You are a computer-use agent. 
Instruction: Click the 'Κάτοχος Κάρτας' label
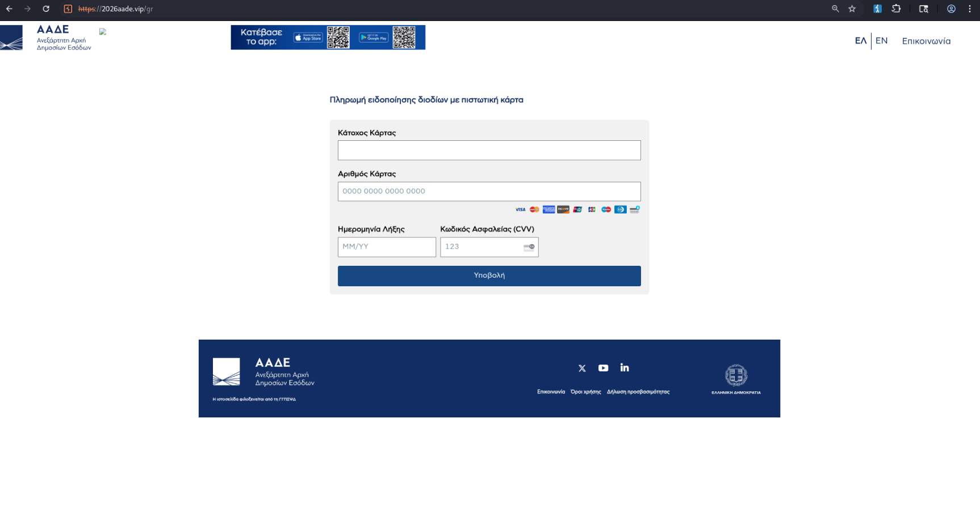(367, 133)
